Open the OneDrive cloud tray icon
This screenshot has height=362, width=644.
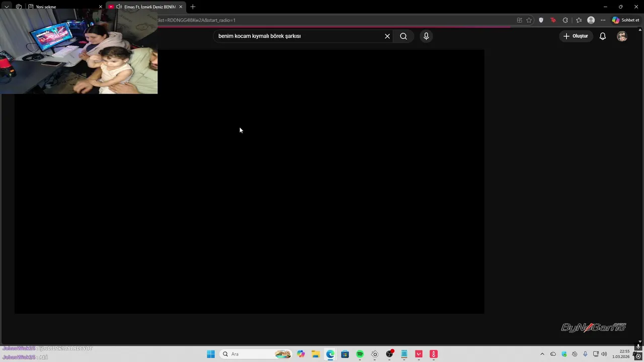553,354
